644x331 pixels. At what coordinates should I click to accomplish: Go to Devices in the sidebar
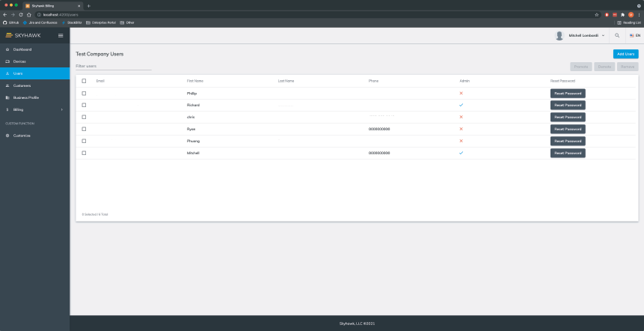[35, 61]
